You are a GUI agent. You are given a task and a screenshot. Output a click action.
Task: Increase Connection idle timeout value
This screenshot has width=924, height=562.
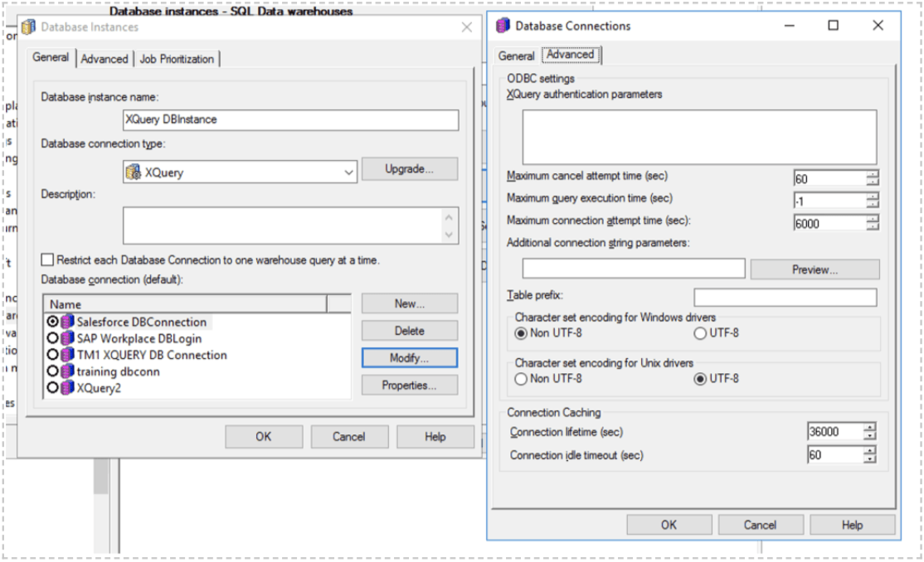tap(870, 451)
